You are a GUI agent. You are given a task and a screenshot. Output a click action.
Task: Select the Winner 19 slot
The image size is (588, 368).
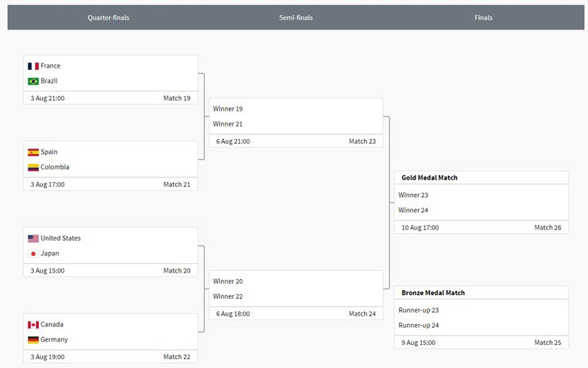228,109
